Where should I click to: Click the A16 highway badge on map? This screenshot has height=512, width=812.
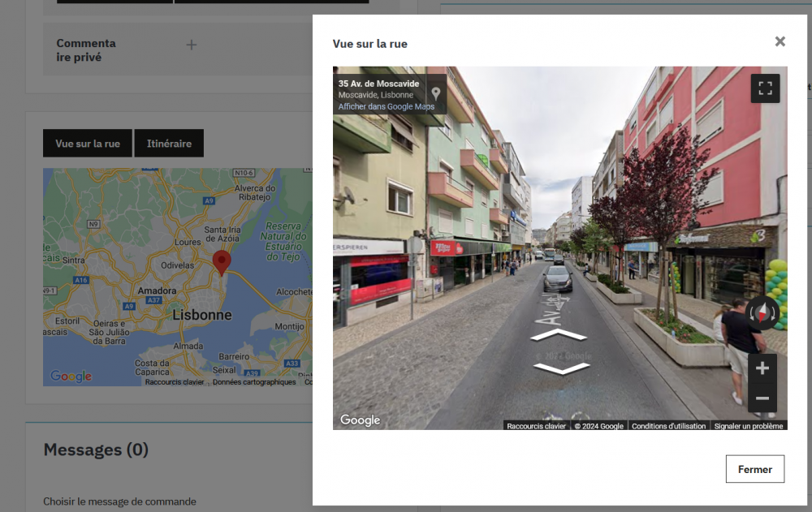(x=80, y=280)
